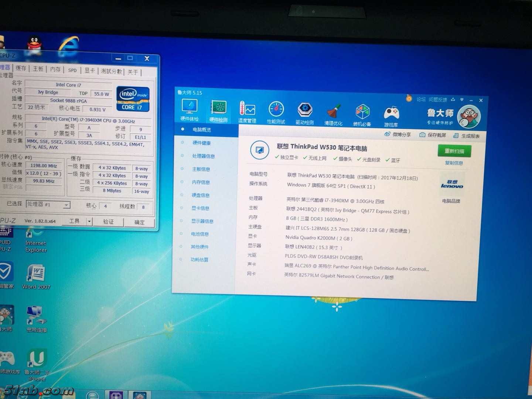Image resolution: width=532 pixels, height=399 pixels.
Task: Click PLDS DVD-RW optical drive text
Action: pos(324,257)
